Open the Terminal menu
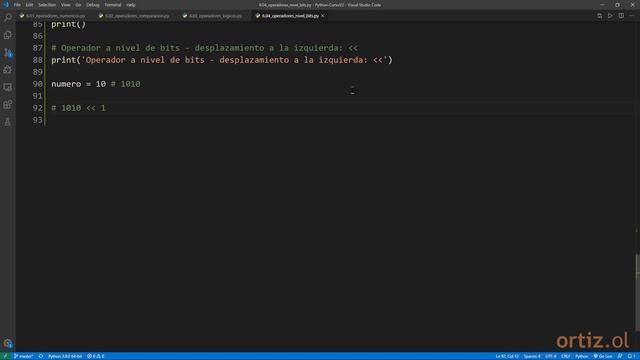640x360 pixels. (113, 5)
